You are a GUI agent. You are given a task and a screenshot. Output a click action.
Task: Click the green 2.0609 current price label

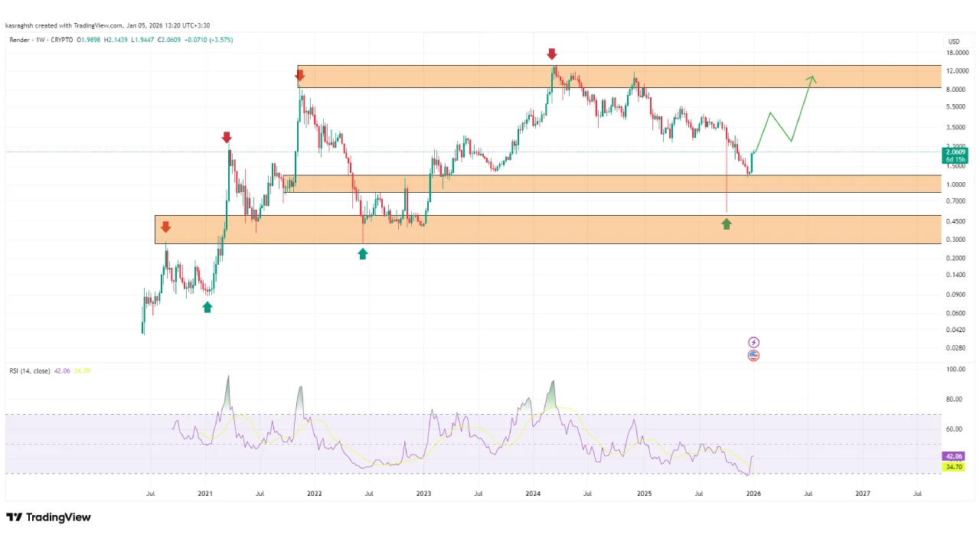click(x=954, y=152)
